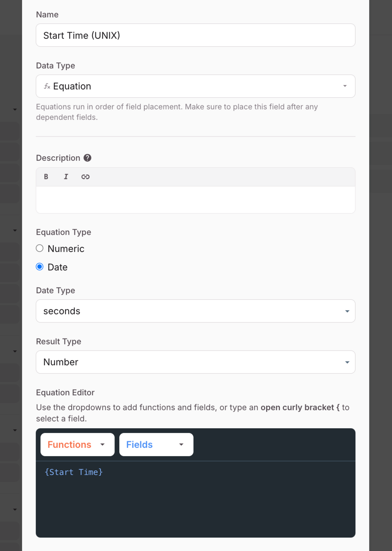
Task: Select the Numeric equation type
Action: point(39,248)
